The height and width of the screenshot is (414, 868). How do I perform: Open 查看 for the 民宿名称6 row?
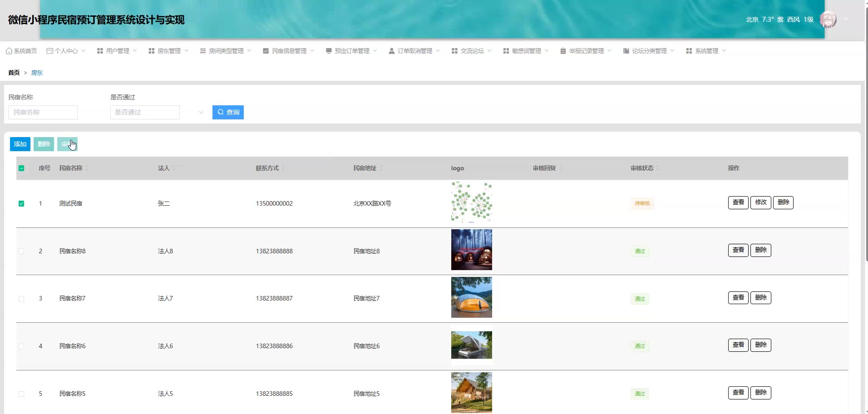[x=738, y=345]
